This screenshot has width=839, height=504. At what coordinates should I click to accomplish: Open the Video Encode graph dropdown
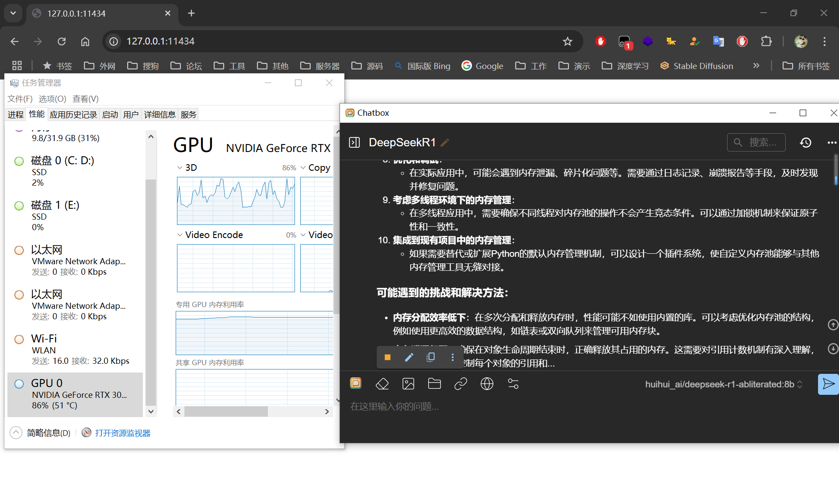pyautogui.click(x=180, y=235)
